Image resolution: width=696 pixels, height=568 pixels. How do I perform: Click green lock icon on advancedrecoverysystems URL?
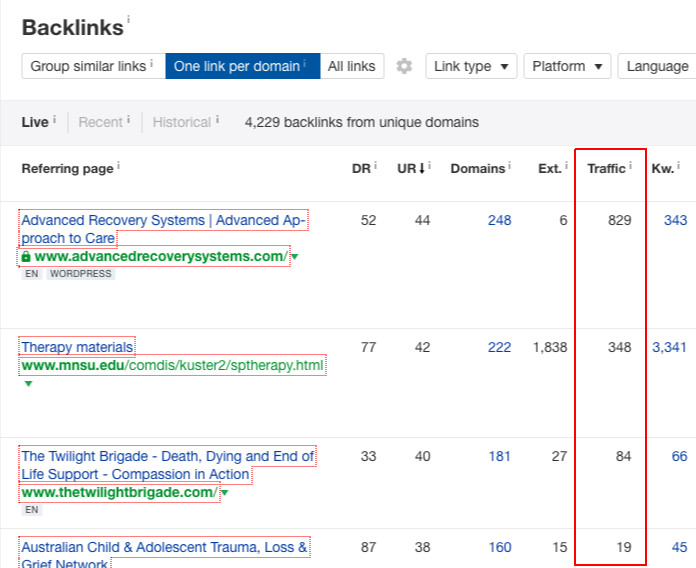[26, 256]
